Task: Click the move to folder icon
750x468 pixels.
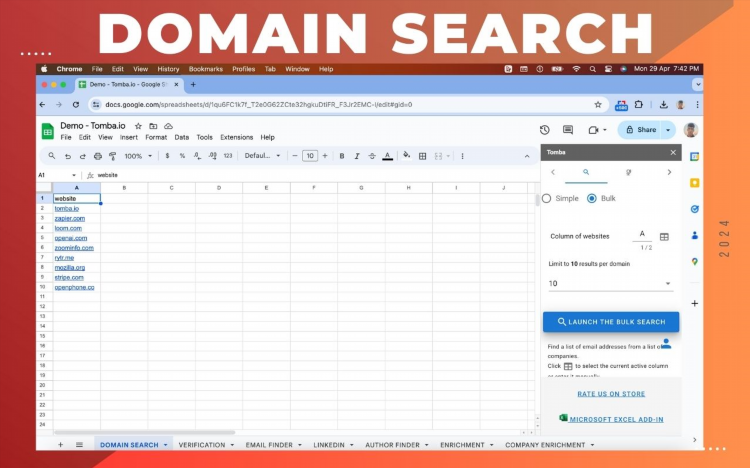Action: pyautogui.click(x=153, y=126)
